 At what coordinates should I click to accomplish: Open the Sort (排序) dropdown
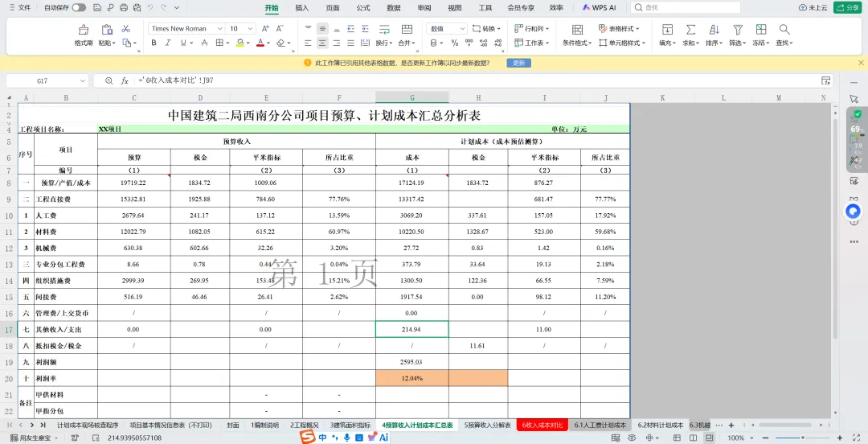tap(714, 35)
